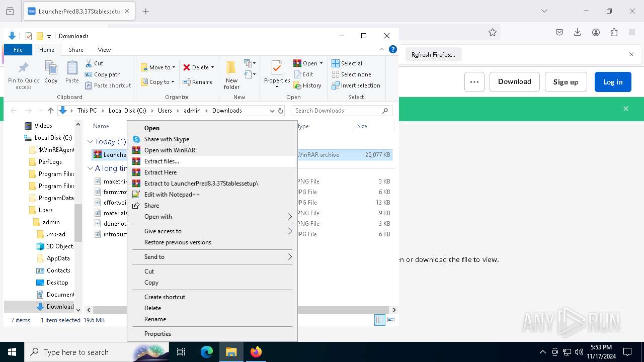Click Edit in ribbon Open group
Viewport: 644px width, 362px height.
coord(303,74)
